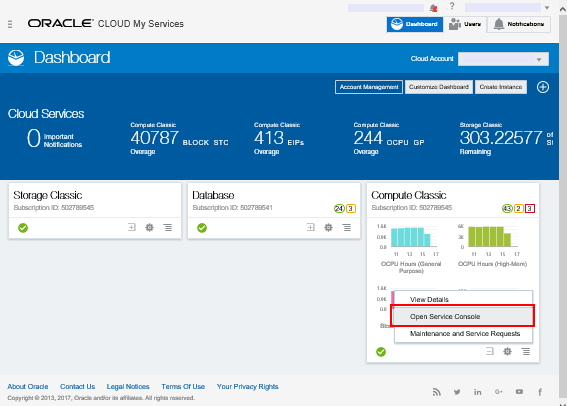
Task: Select Maintenance and Service Requests entry
Action: (463, 334)
